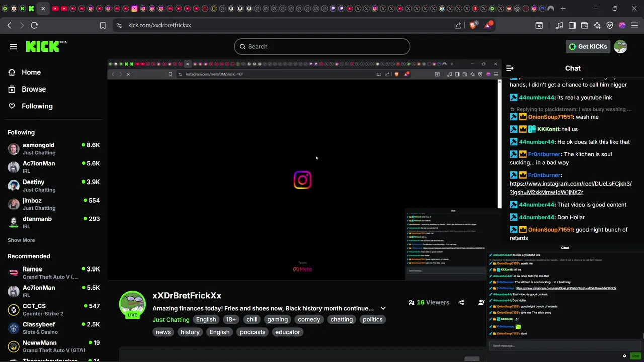Open the media control music note icon
The image size is (644, 362).
tap(559, 25)
